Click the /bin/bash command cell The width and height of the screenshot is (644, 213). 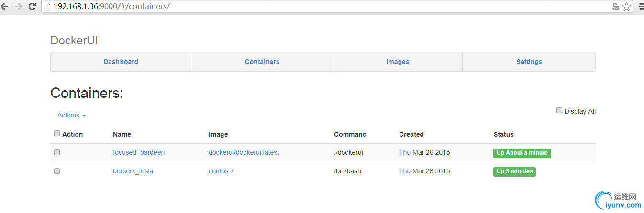pos(347,171)
